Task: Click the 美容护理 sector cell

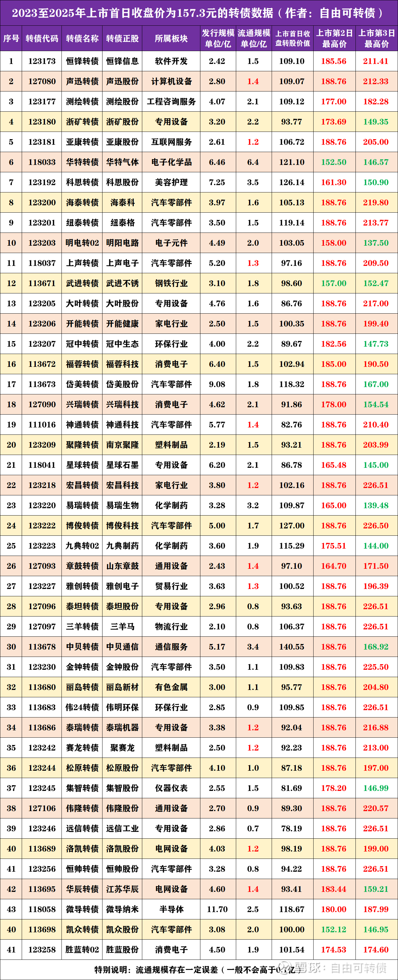Action: point(171,182)
